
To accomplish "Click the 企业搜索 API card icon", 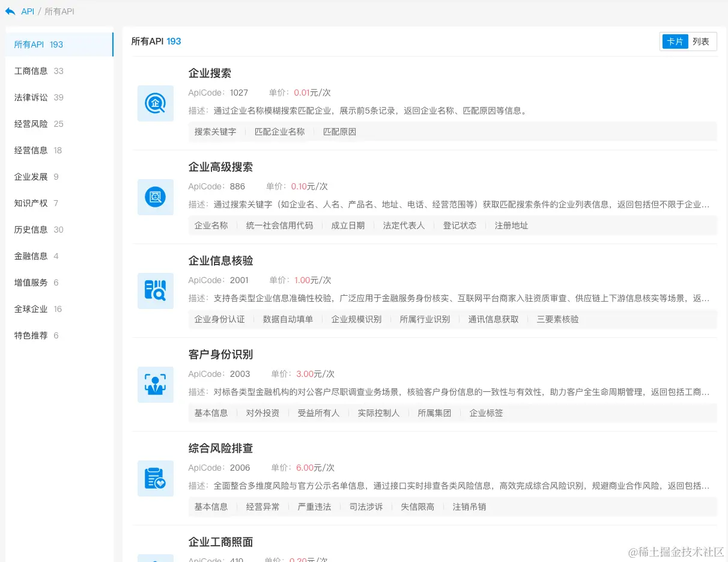I will click(x=156, y=103).
